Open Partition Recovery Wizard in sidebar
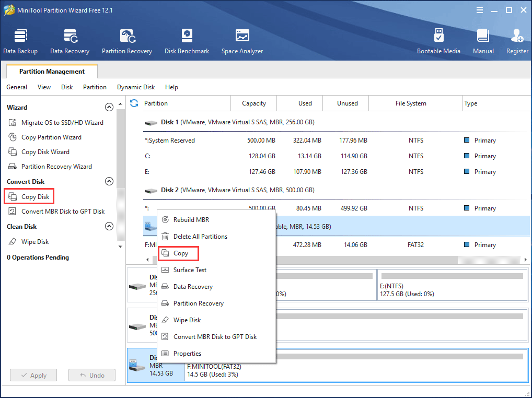 [x=50, y=166]
